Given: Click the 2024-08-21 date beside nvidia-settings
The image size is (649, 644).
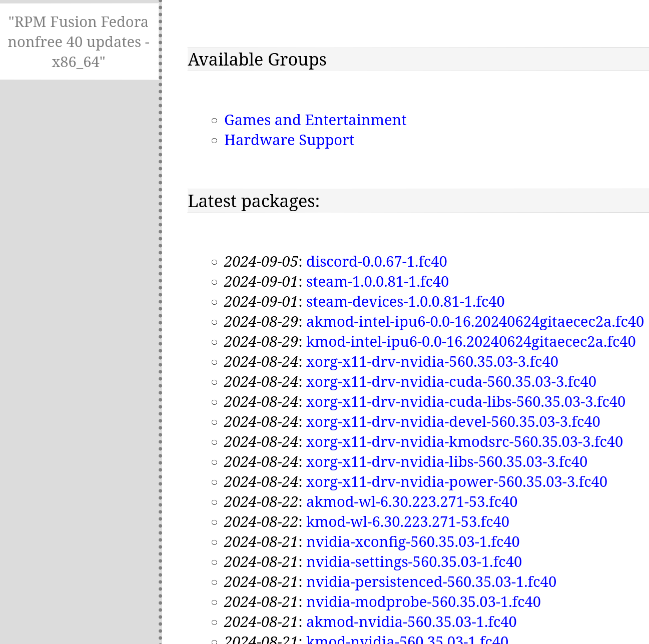Looking at the screenshot, I should (x=261, y=562).
